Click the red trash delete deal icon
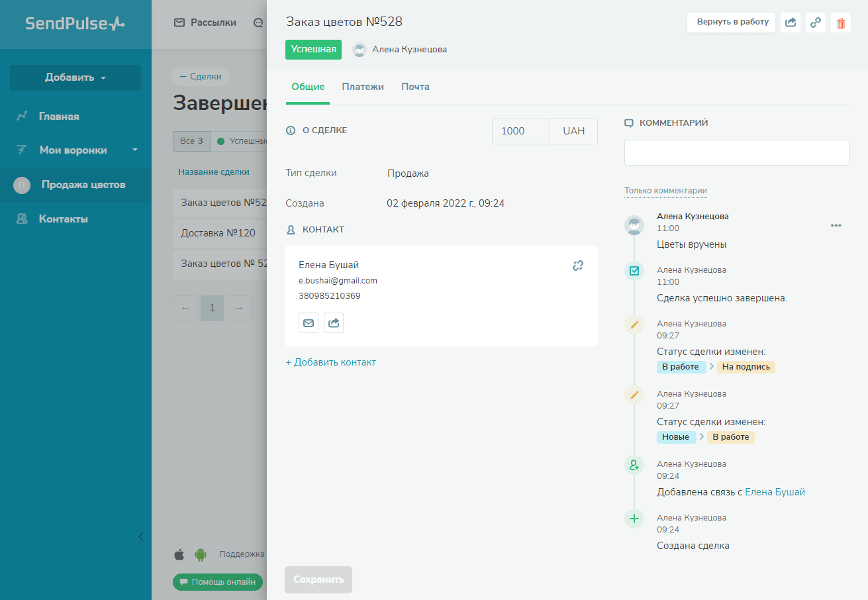This screenshot has height=600, width=868. 841,23
